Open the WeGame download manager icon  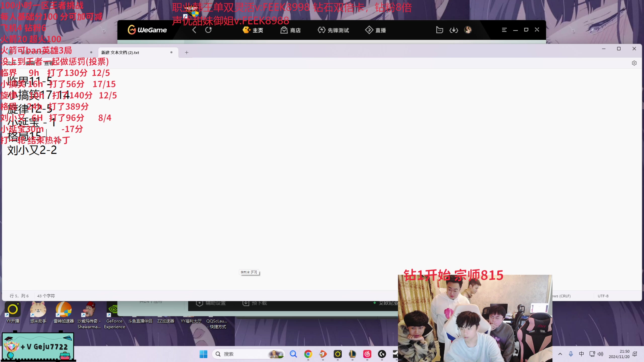tap(454, 30)
